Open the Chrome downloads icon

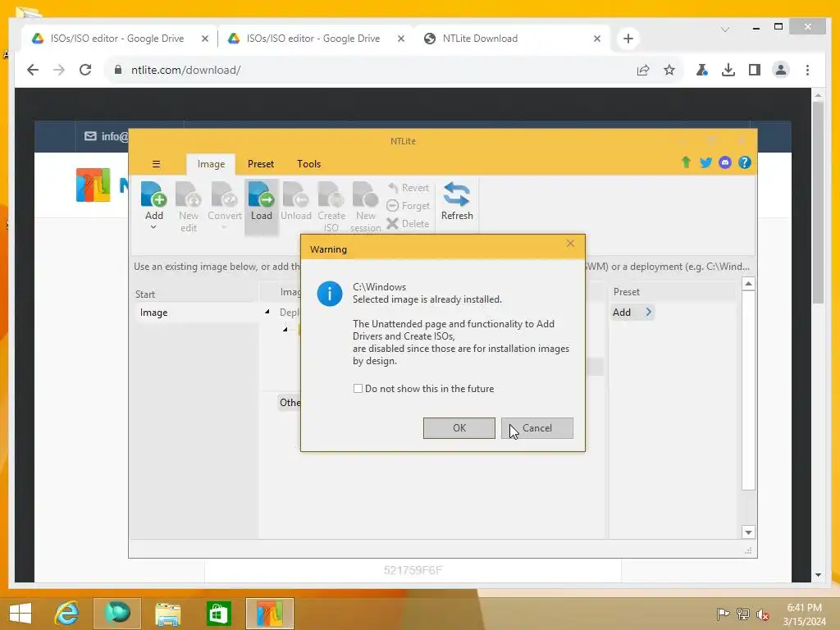728,70
